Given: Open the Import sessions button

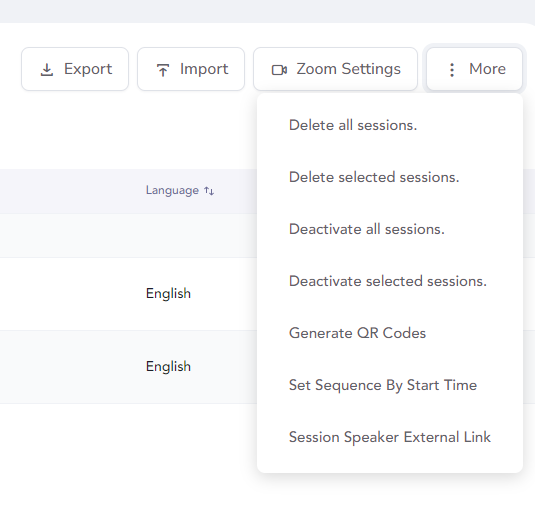Looking at the screenshot, I should 191,69.
